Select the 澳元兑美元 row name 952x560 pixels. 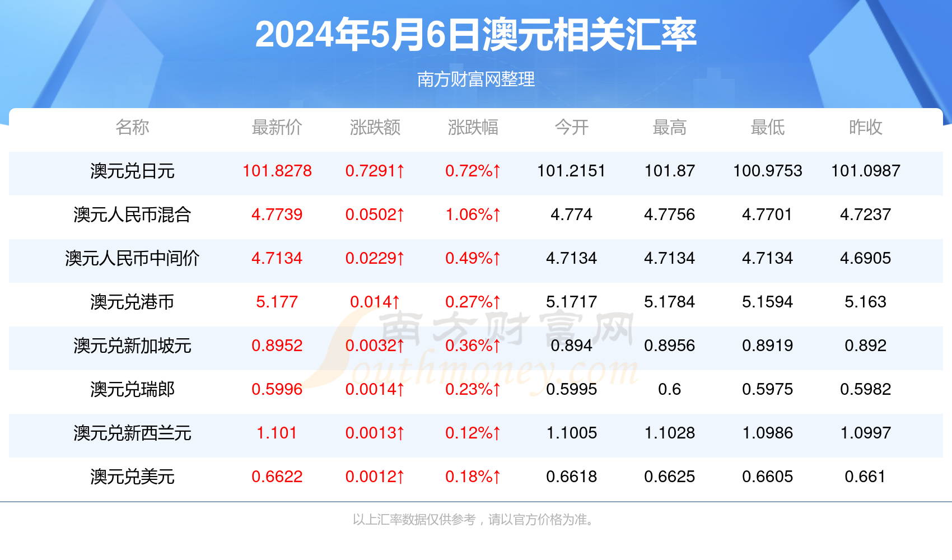132,477
